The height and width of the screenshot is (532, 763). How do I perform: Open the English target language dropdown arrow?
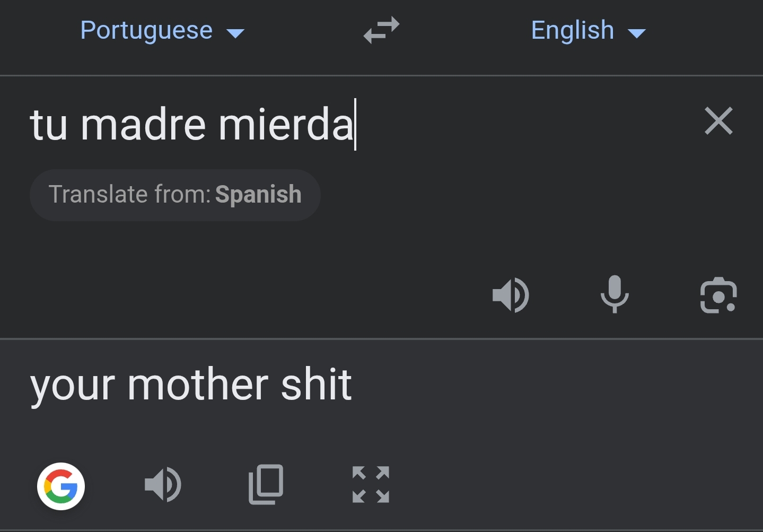pos(636,33)
